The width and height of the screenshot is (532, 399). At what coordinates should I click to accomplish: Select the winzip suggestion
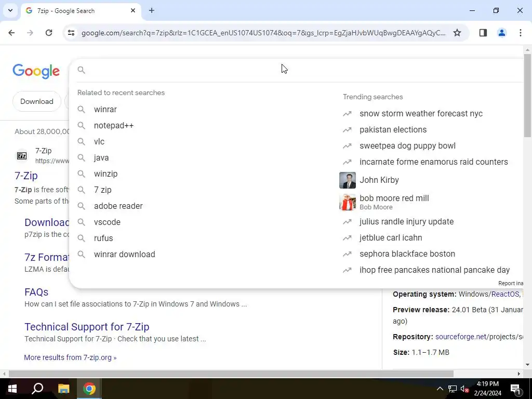(x=105, y=174)
